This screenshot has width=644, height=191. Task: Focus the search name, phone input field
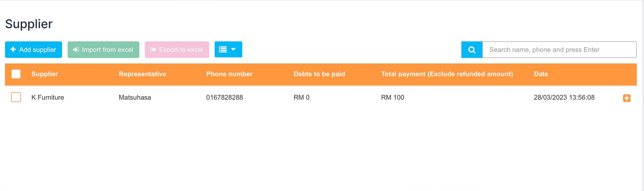(559, 50)
